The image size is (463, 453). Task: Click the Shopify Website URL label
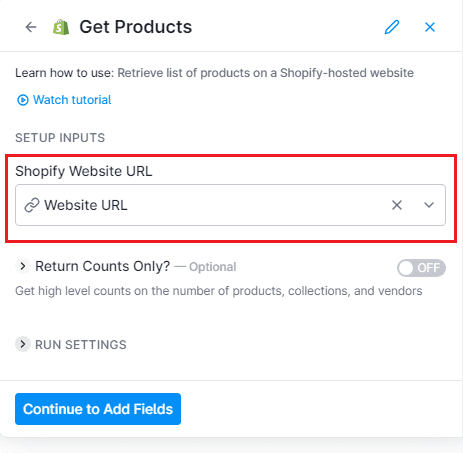tap(84, 171)
